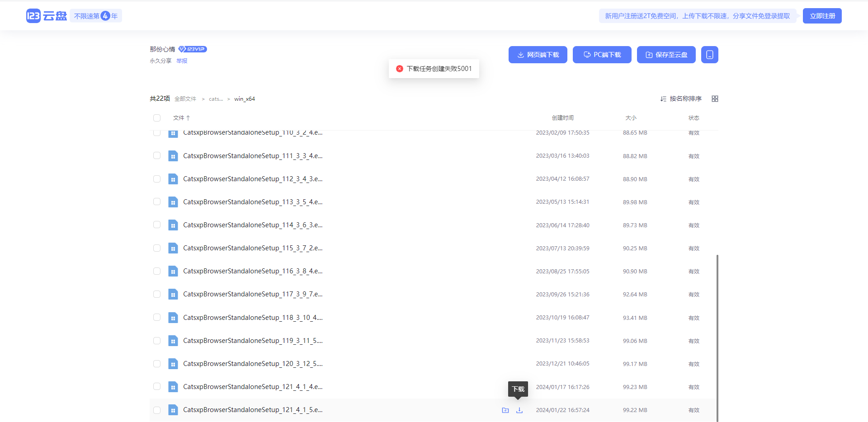This screenshot has height=422, width=868.
Task: Click file icon of Setup_117_3_9_7
Action: (173, 294)
